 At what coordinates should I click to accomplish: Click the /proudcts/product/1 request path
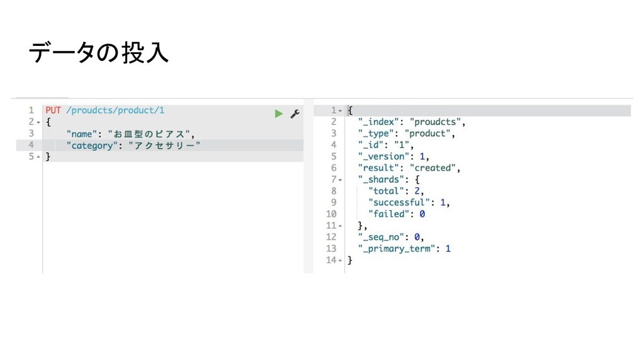(115, 111)
